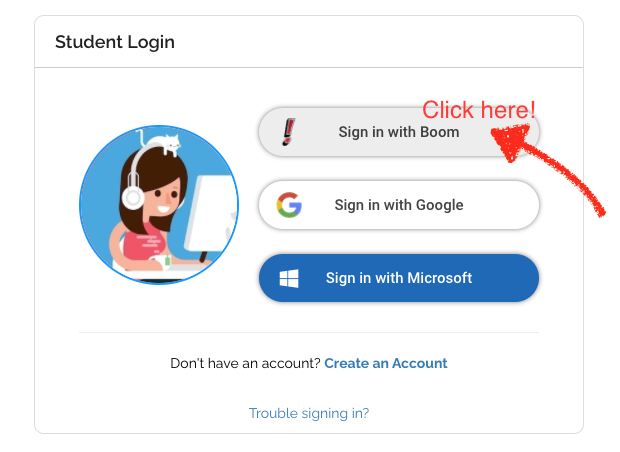This screenshot has height=452, width=620.
Task: Click the Boom exclamation mark logo
Action: [289, 132]
